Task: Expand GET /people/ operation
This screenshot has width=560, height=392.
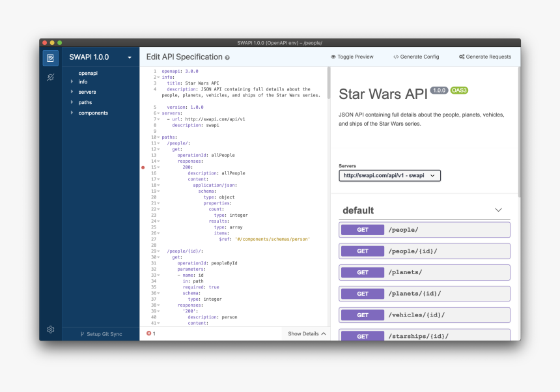Action: (425, 230)
